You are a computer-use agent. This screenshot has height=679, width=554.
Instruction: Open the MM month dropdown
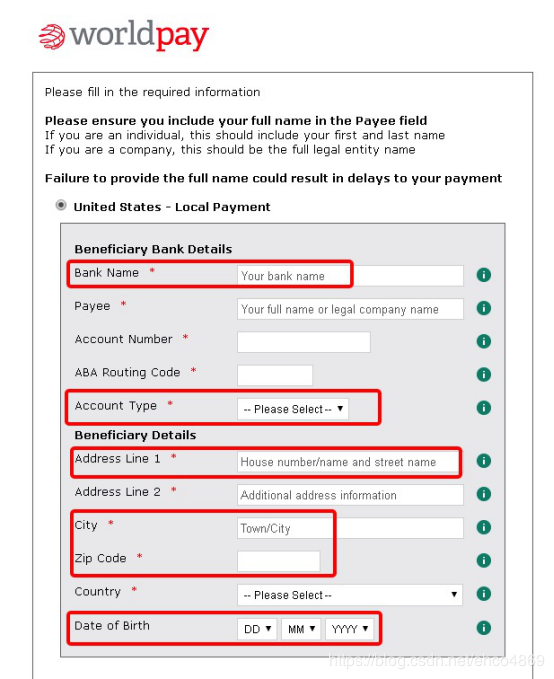[301, 629]
